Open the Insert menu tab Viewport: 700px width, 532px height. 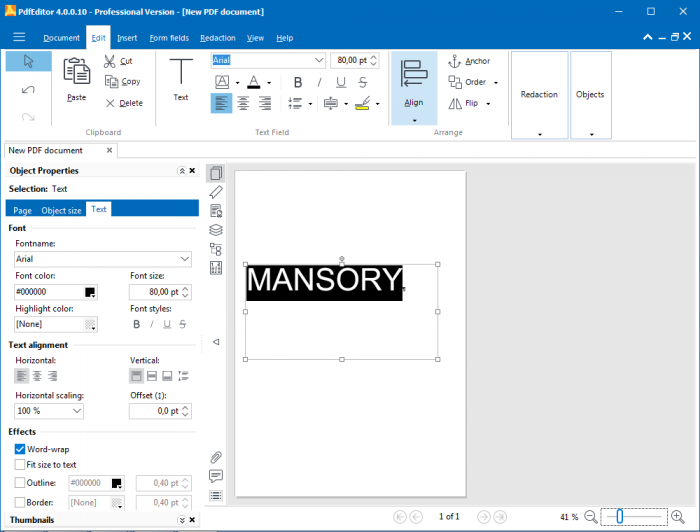[127, 38]
